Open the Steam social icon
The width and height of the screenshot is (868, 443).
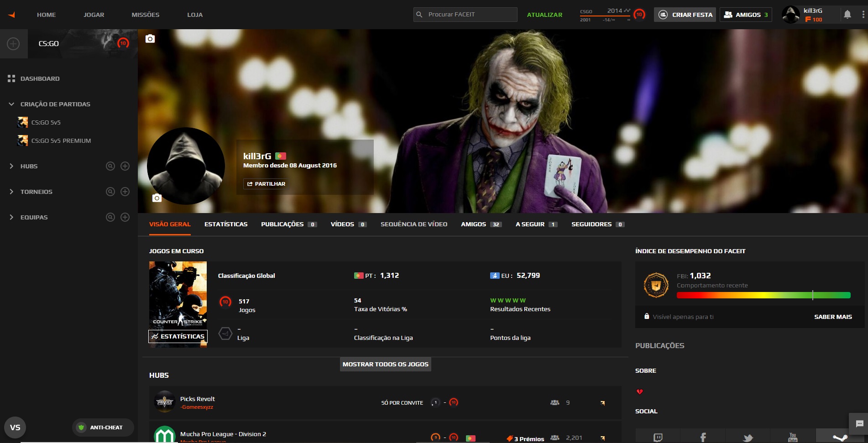coord(840,438)
